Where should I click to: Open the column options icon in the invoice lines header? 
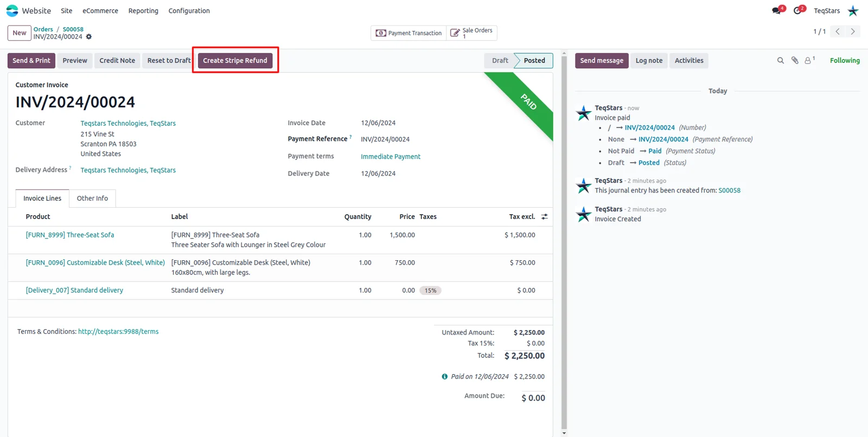click(545, 216)
